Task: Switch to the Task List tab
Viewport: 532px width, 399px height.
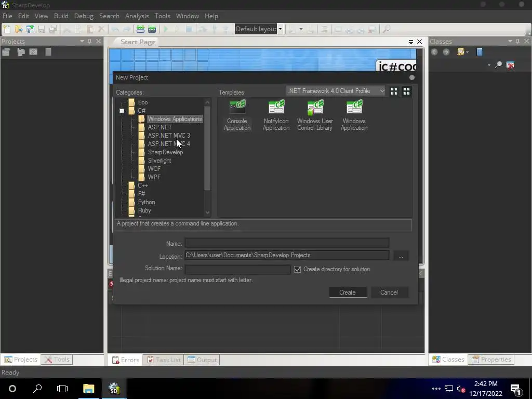Action: click(x=164, y=360)
